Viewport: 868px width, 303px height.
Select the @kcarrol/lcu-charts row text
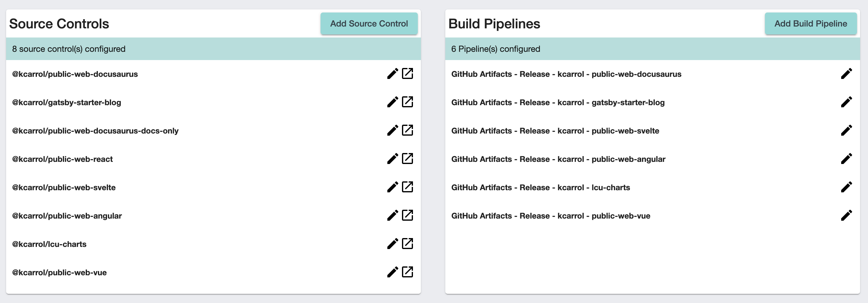49,244
